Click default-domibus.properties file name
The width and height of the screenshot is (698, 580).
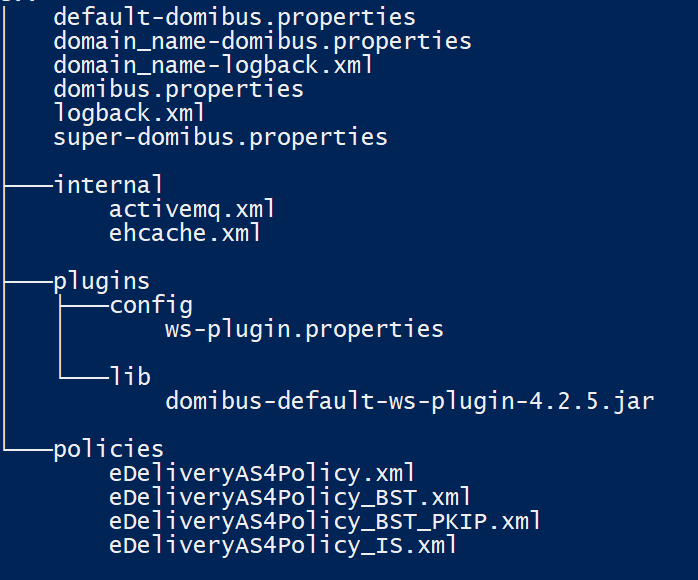click(x=235, y=18)
